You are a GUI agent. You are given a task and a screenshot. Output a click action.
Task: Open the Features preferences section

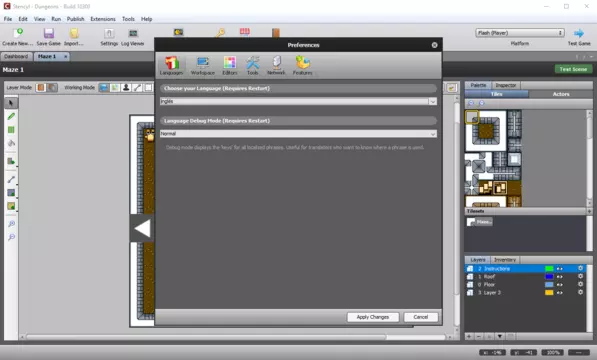(x=303, y=65)
